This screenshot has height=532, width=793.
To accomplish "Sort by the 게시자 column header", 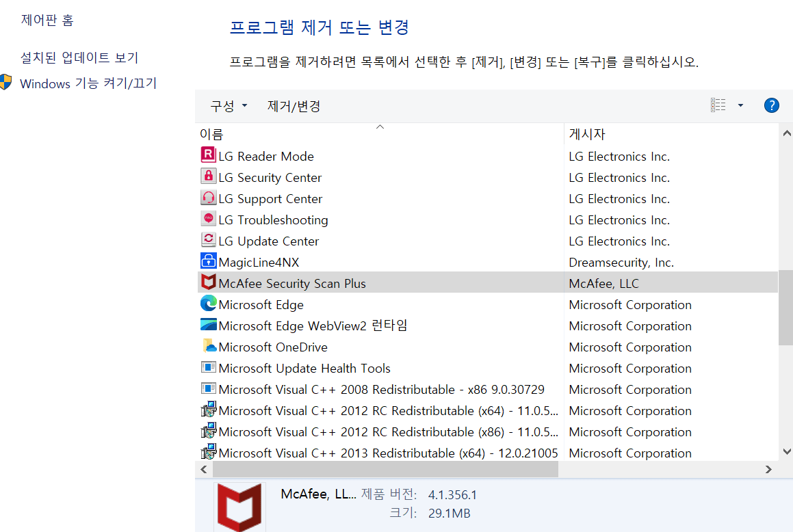I will (671, 135).
